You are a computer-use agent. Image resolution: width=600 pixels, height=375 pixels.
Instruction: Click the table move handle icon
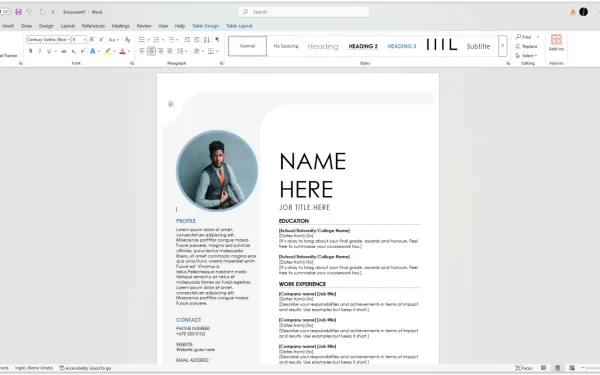171,104
